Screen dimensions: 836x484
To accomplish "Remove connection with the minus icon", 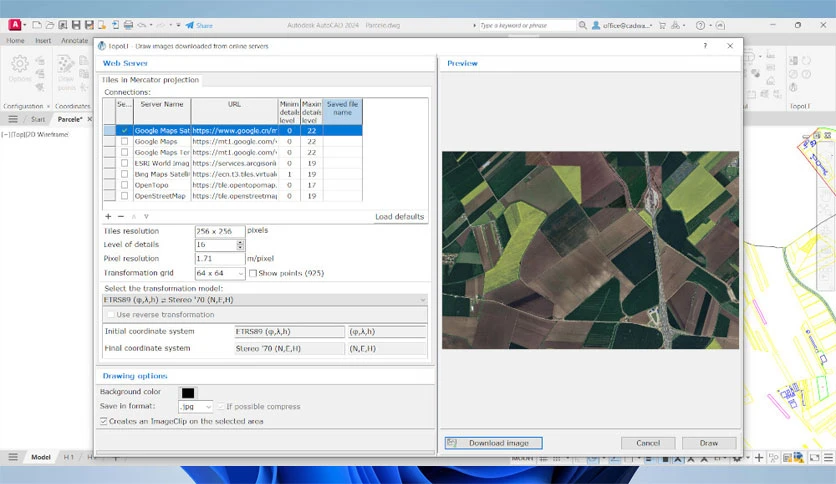I will (x=120, y=216).
